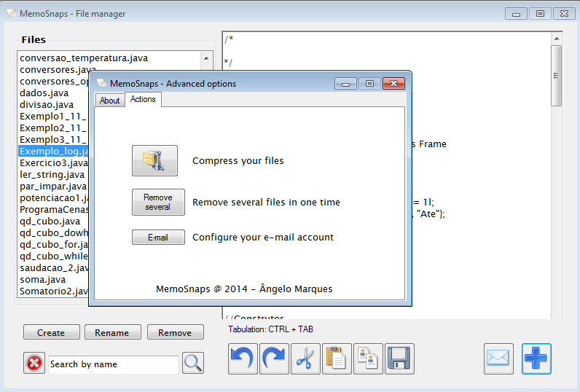Click the Cut scissors icon
Image resolution: width=580 pixels, height=392 pixels.
[x=305, y=358]
